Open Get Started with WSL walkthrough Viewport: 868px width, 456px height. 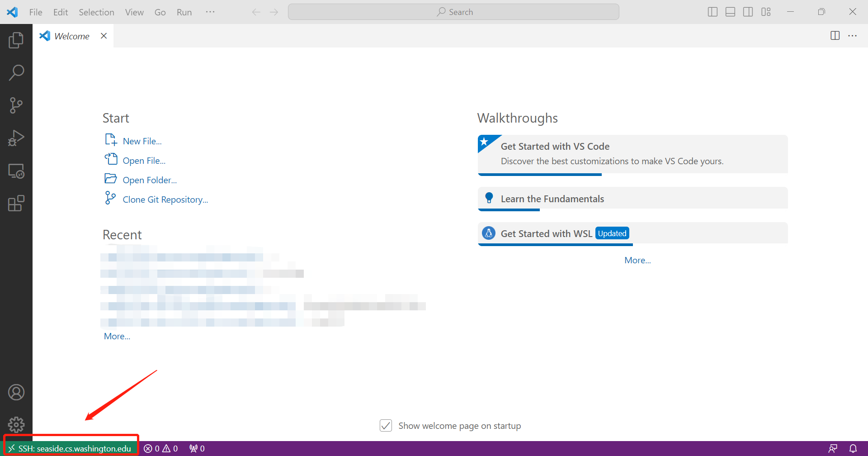coord(632,234)
